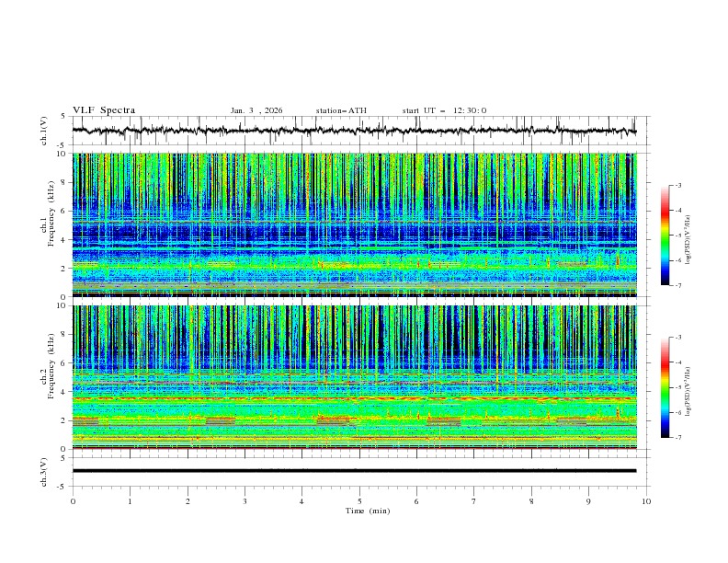Click the lower ch.2 spectrogram color bar

[665, 387]
